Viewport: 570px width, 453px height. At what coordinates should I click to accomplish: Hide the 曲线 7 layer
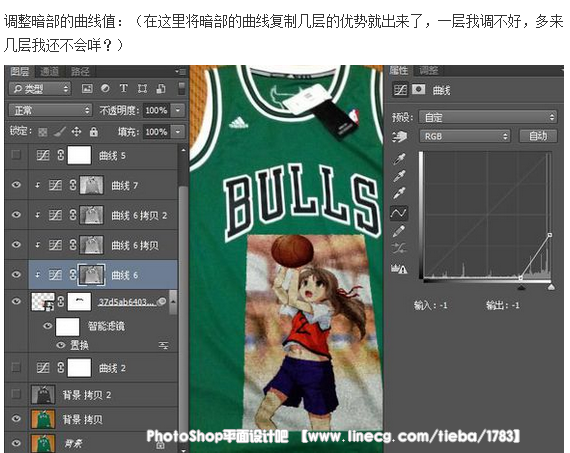(16, 185)
